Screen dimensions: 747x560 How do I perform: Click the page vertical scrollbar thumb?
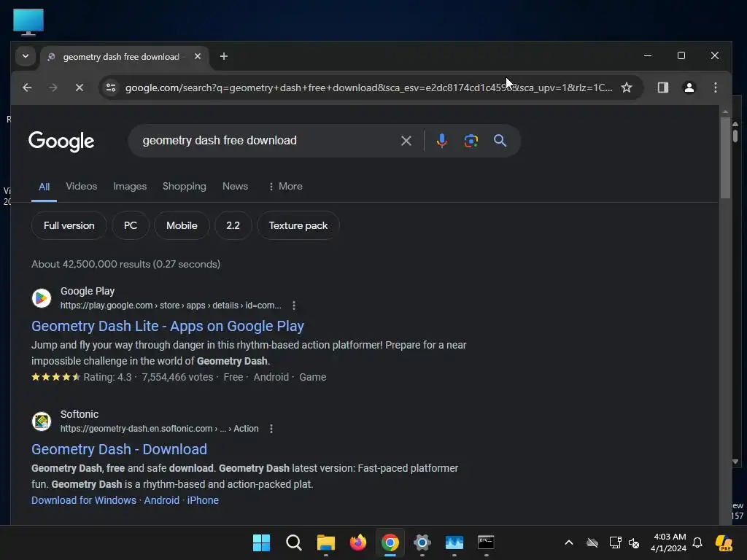(725, 157)
